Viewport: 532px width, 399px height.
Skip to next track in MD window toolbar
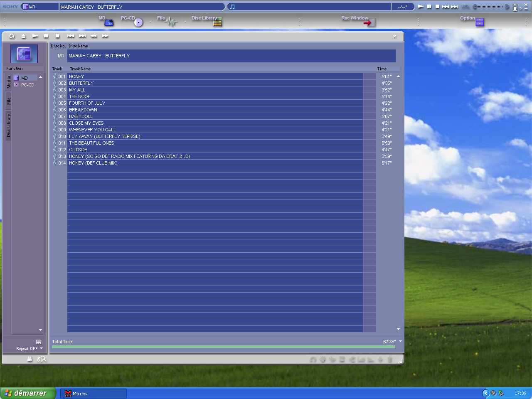(x=82, y=36)
